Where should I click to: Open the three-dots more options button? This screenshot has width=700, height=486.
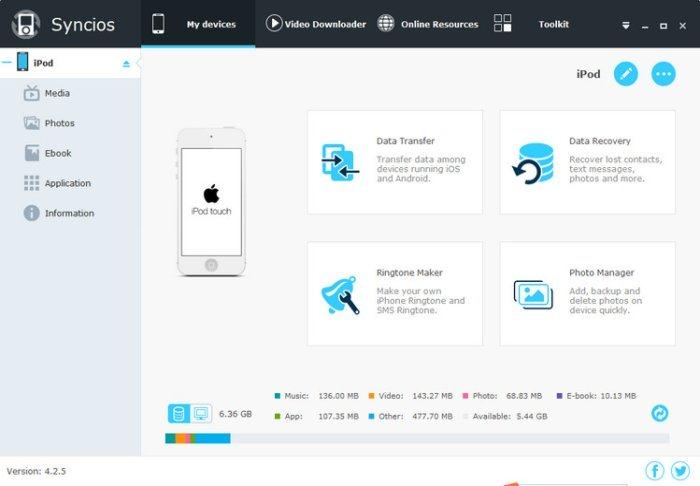tap(663, 74)
